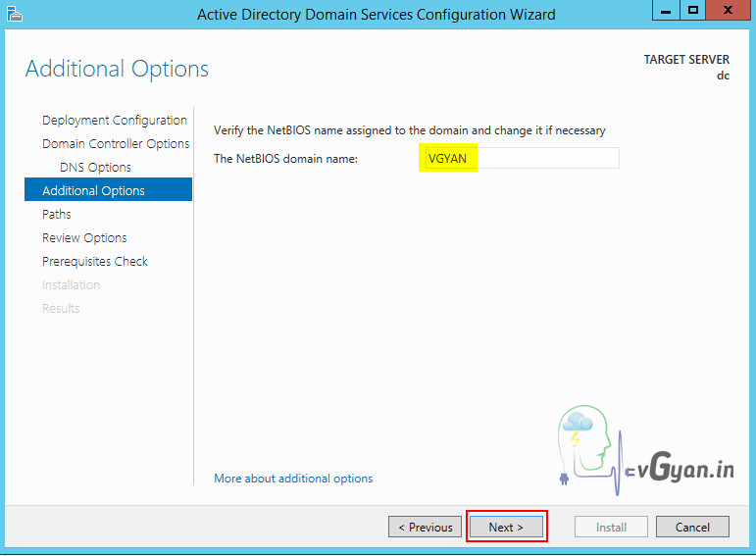The height and width of the screenshot is (556, 756).
Task: Minimize the configuration wizard window
Action: point(665,10)
